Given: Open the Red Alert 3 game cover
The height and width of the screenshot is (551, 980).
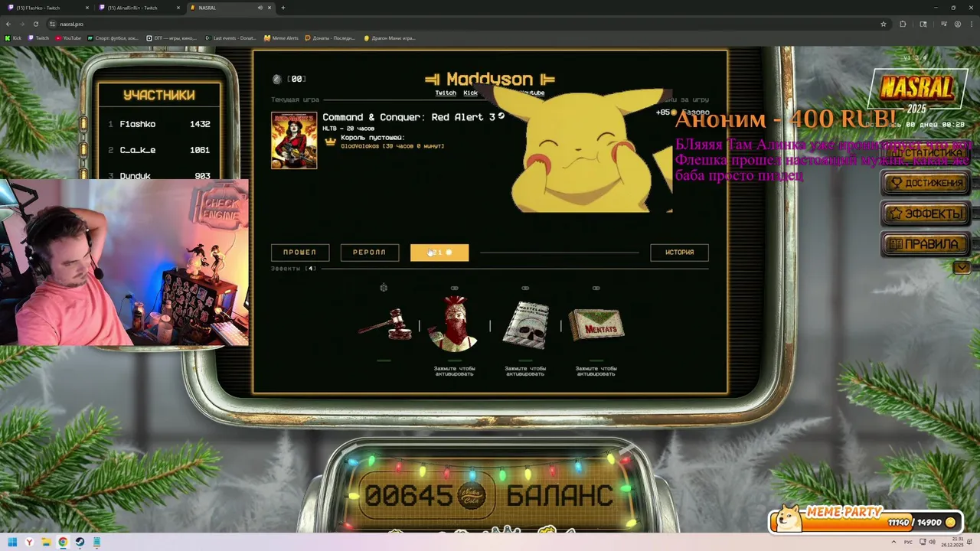Looking at the screenshot, I should 294,140.
